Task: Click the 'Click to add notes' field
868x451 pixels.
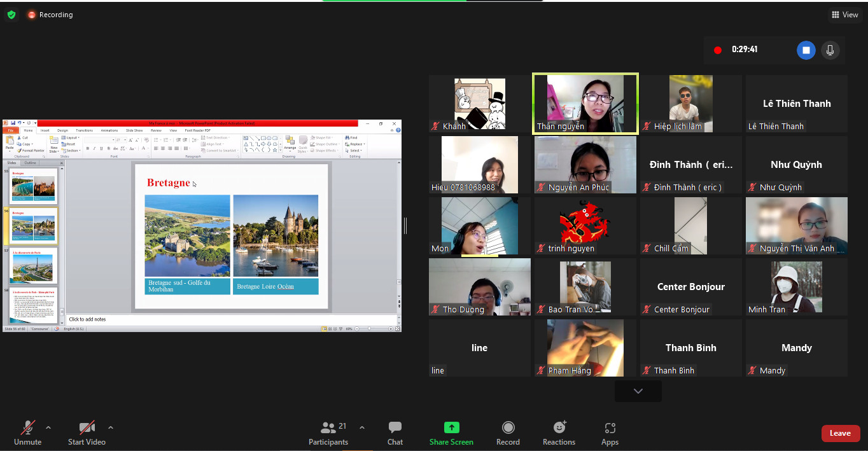Action: tap(232, 319)
